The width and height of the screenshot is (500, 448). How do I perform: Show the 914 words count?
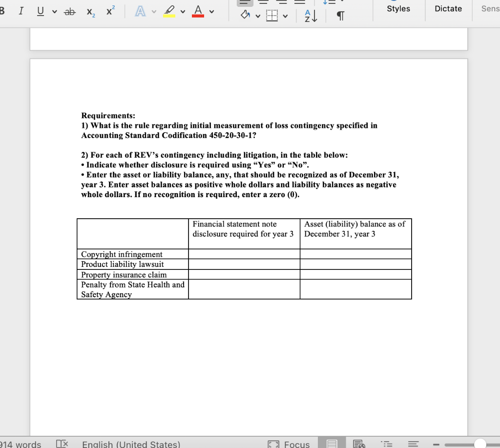pyautogui.click(x=21, y=444)
